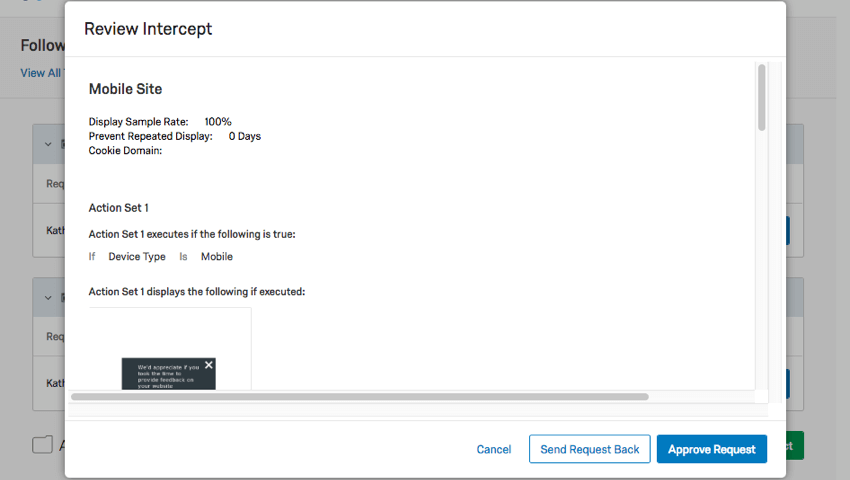Approve the intercept request
This screenshot has width=850, height=480.
712,449
